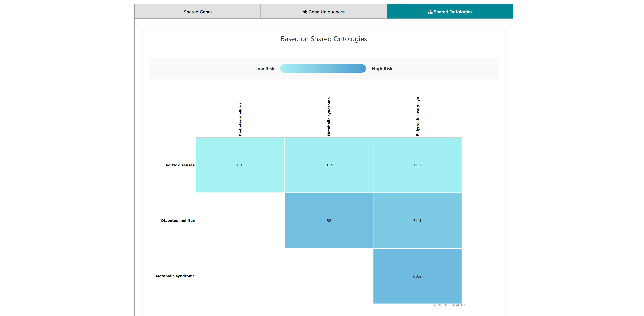Select the heatmap cell showing 10.5

coord(329,165)
